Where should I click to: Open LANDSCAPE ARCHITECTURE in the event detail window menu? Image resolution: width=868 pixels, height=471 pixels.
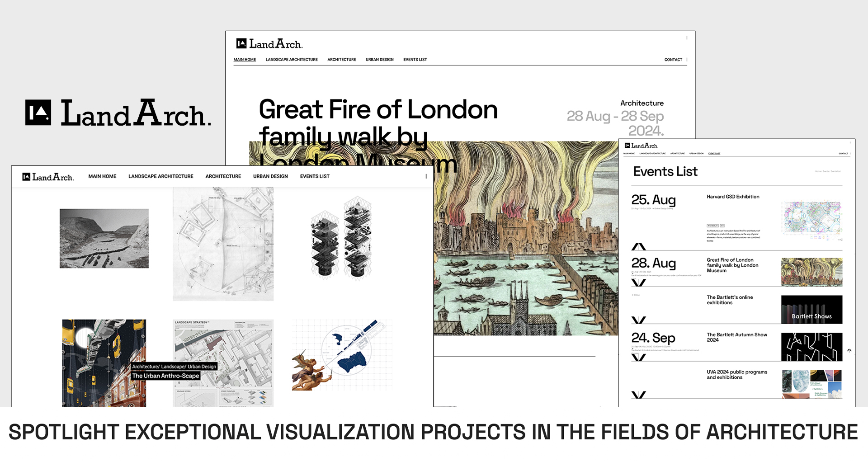pyautogui.click(x=292, y=60)
